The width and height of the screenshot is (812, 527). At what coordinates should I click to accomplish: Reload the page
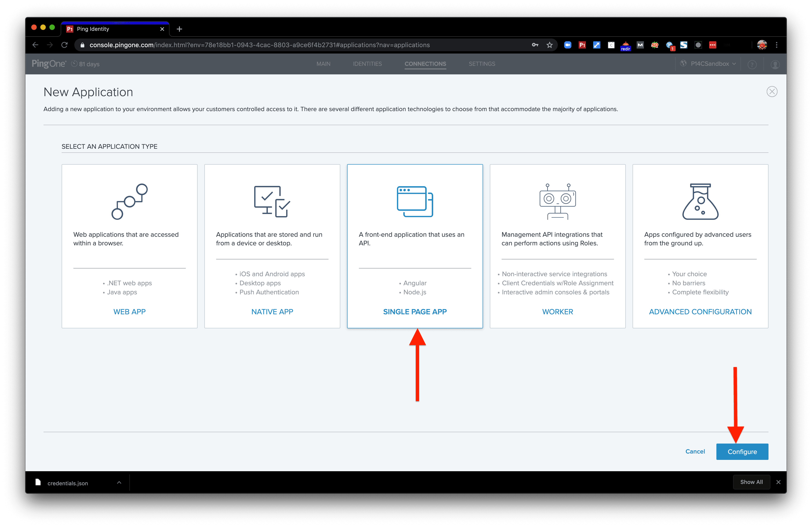[x=65, y=45]
